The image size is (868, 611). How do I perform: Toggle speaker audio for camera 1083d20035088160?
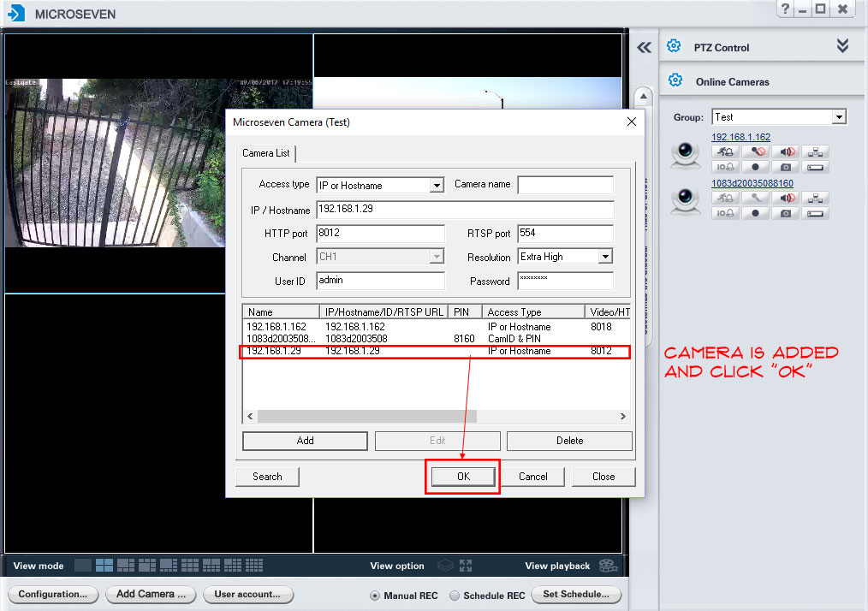[x=786, y=198]
